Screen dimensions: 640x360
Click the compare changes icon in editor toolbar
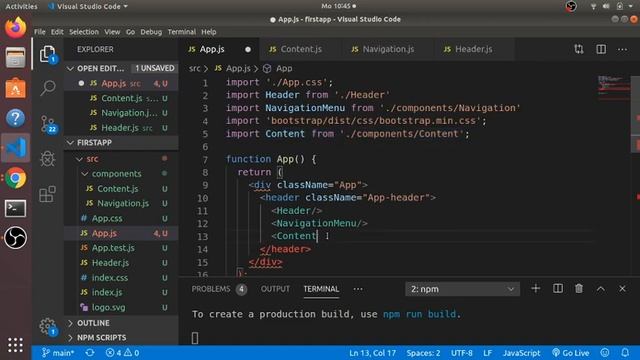(x=579, y=49)
